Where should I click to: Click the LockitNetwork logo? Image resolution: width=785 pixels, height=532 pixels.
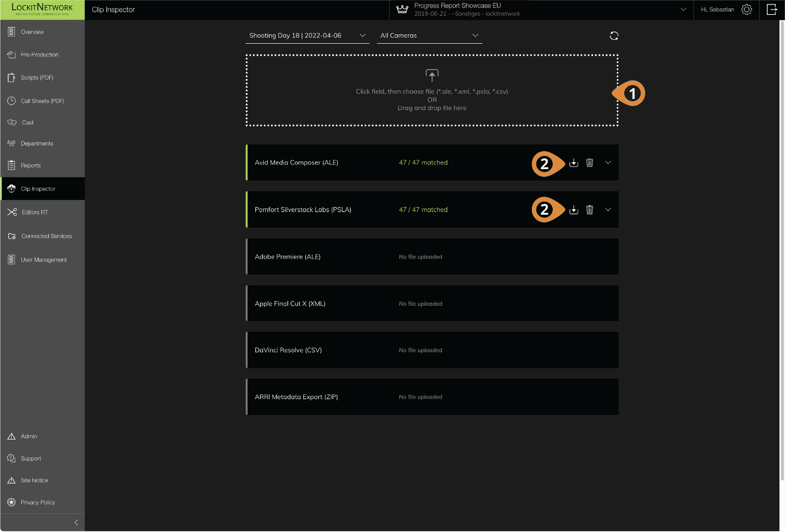tap(42, 10)
